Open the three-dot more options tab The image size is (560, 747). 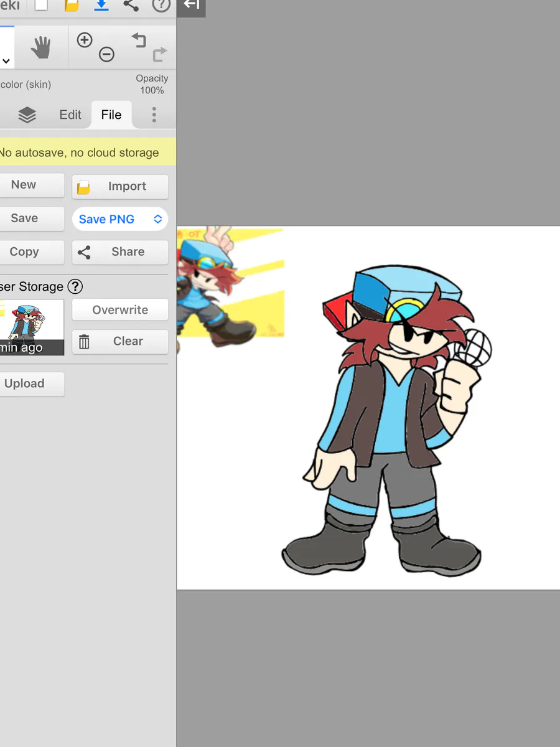154,115
